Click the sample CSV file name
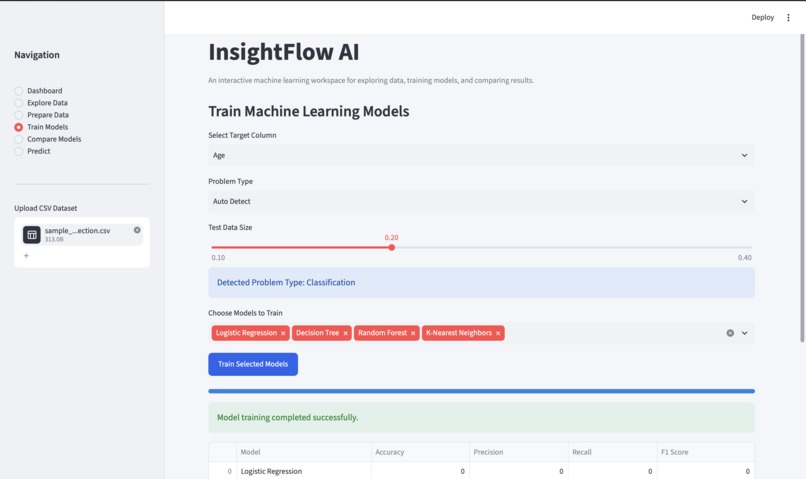 pos(77,231)
